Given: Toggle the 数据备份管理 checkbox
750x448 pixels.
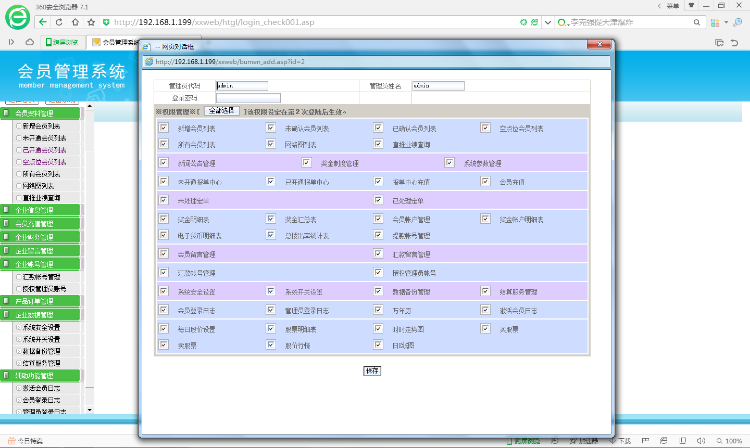Looking at the screenshot, I should click(378, 292).
